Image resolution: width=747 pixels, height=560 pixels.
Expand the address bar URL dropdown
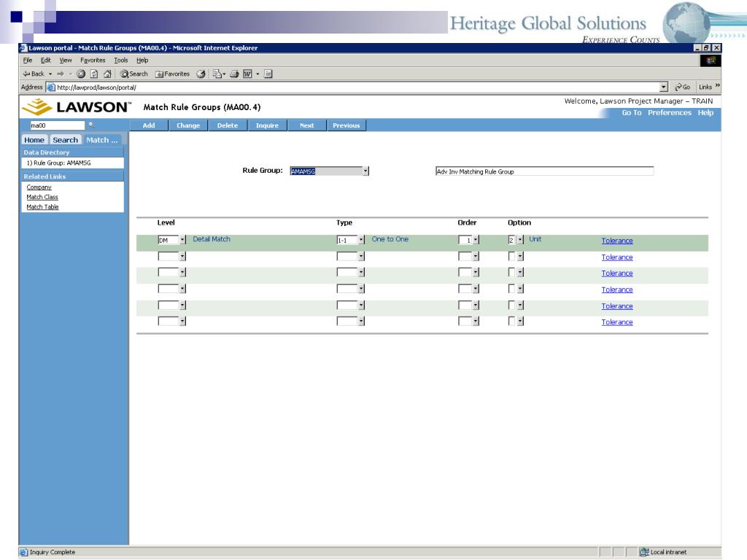[x=664, y=87]
